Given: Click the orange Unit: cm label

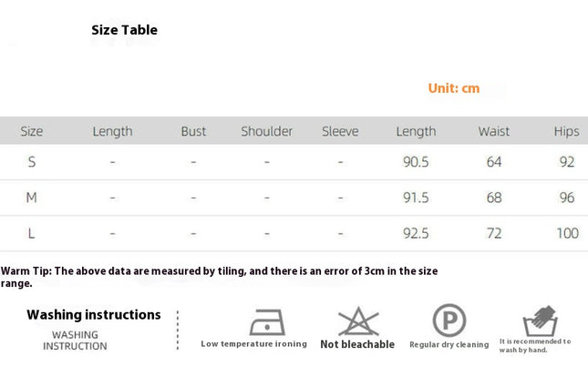Looking at the screenshot, I should [454, 88].
